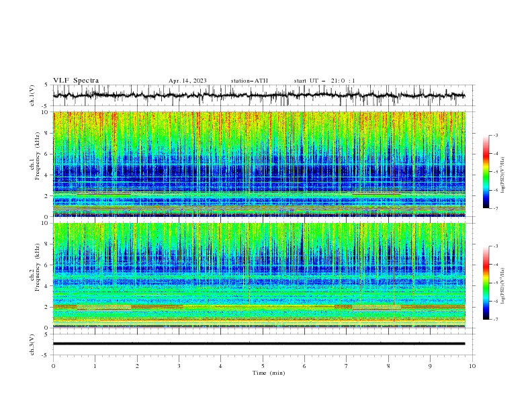Click the "7" tick on the time axis
Viewport: 532px width, 411px height.
coord(347,366)
